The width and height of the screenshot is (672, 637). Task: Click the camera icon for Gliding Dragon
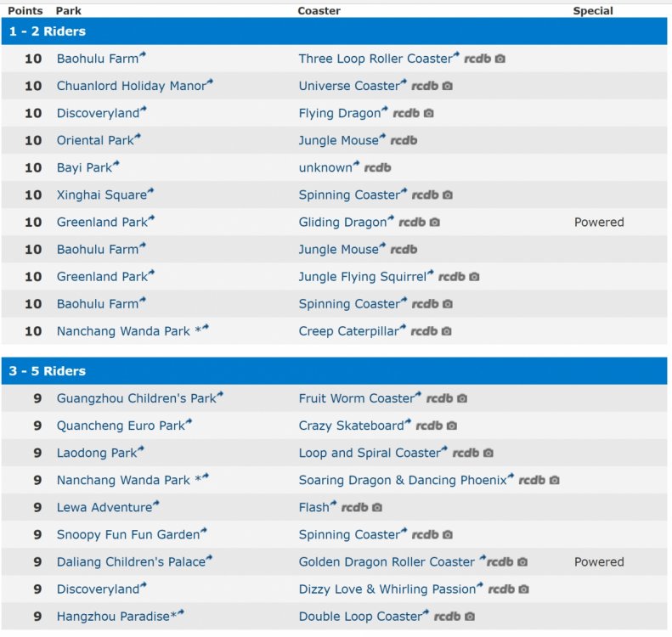[x=434, y=223]
